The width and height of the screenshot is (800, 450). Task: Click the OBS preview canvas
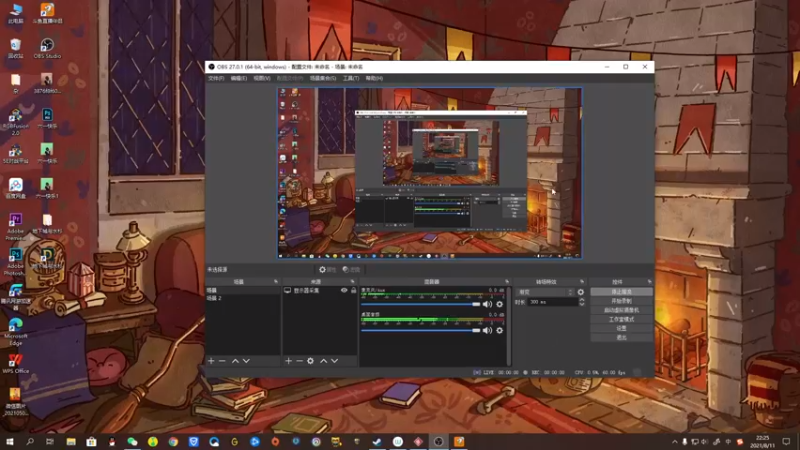click(430, 173)
